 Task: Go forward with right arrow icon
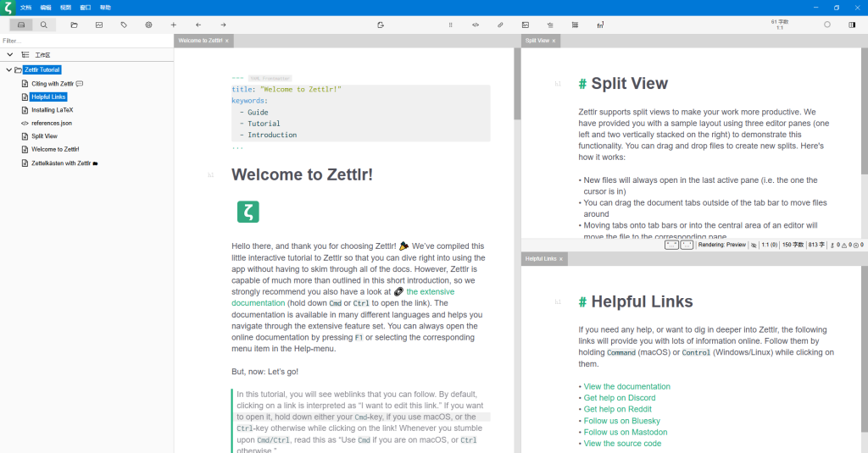coord(223,25)
